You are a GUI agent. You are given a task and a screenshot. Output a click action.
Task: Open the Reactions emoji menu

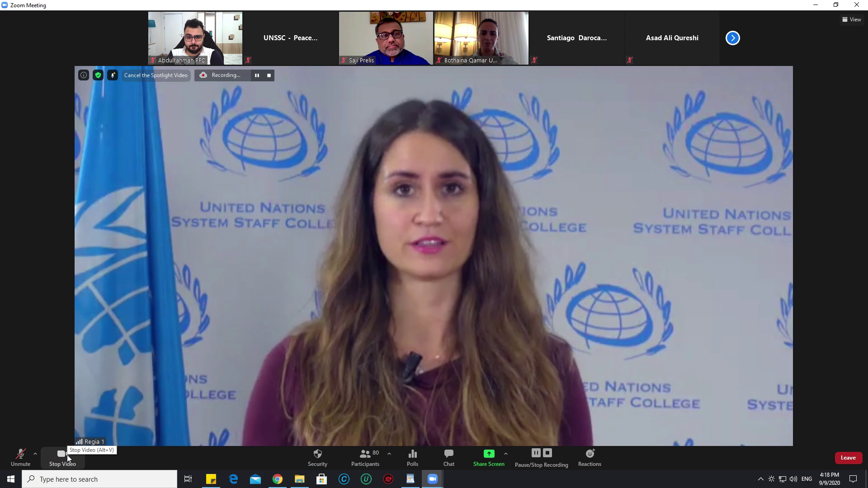(590, 457)
